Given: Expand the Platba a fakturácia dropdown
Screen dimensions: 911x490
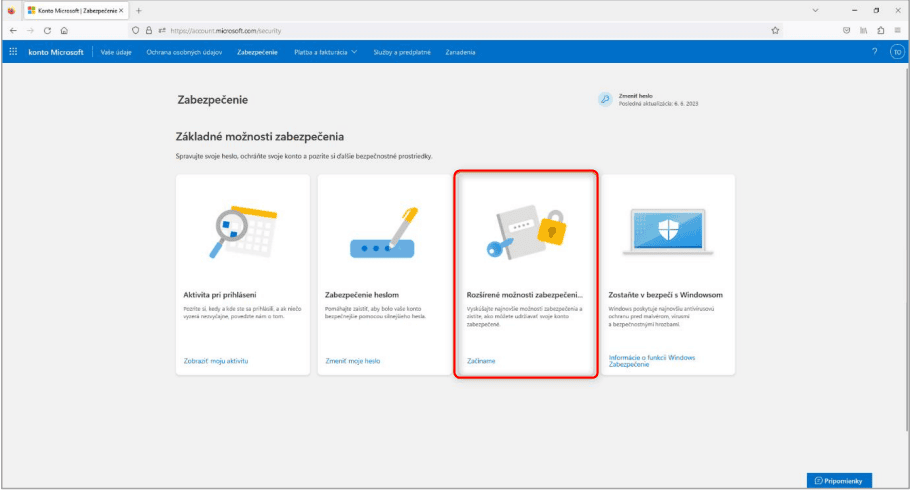Looking at the screenshot, I should click(x=325, y=51).
